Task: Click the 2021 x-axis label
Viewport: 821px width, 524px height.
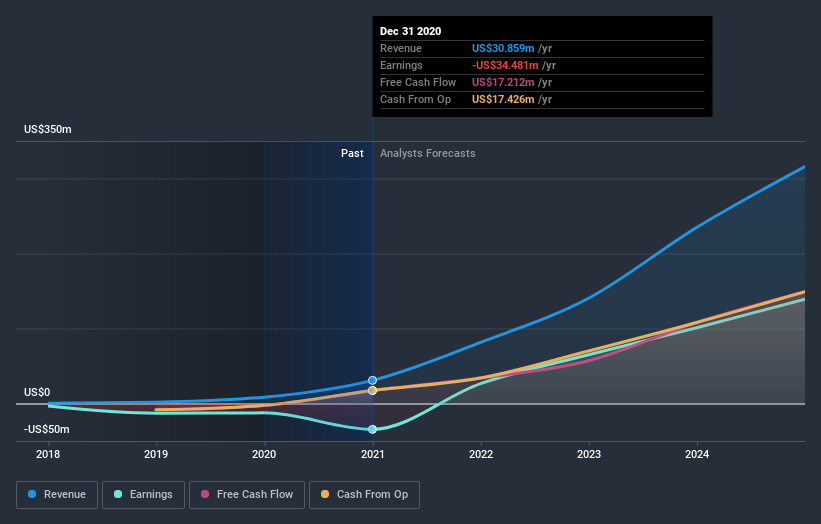Action: pos(372,454)
